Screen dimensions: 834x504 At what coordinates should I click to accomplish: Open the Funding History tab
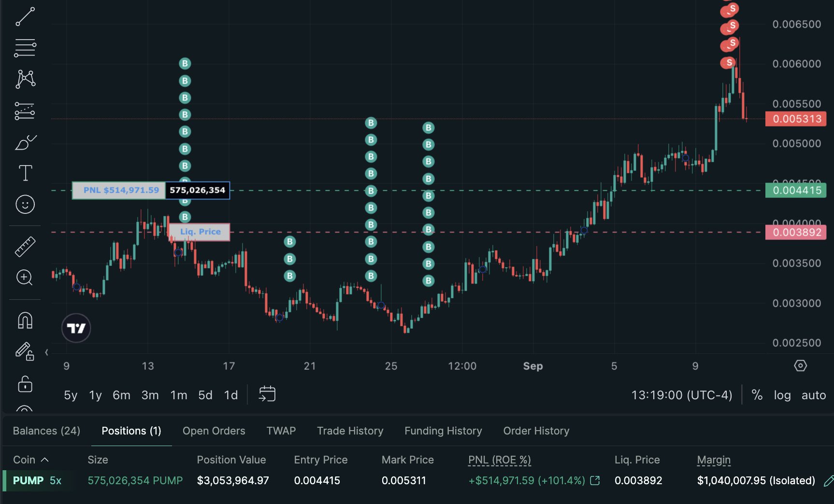443,431
